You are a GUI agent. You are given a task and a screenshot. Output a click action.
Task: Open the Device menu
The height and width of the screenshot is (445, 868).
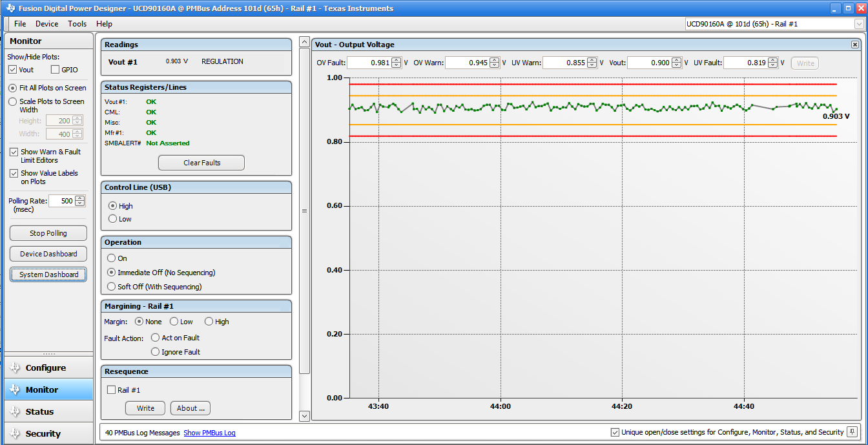pos(46,24)
